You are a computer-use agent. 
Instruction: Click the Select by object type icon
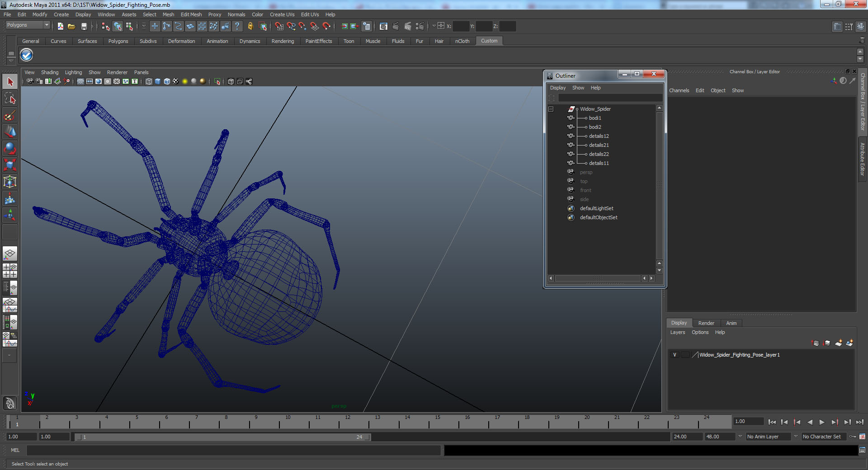tap(118, 26)
